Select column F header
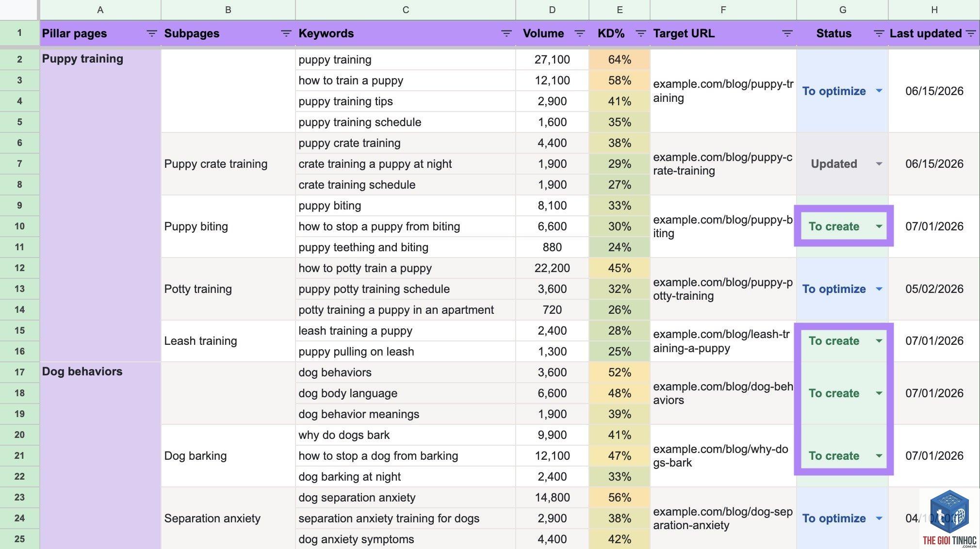The height and width of the screenshot is (549, 980). tap(723, 10)
